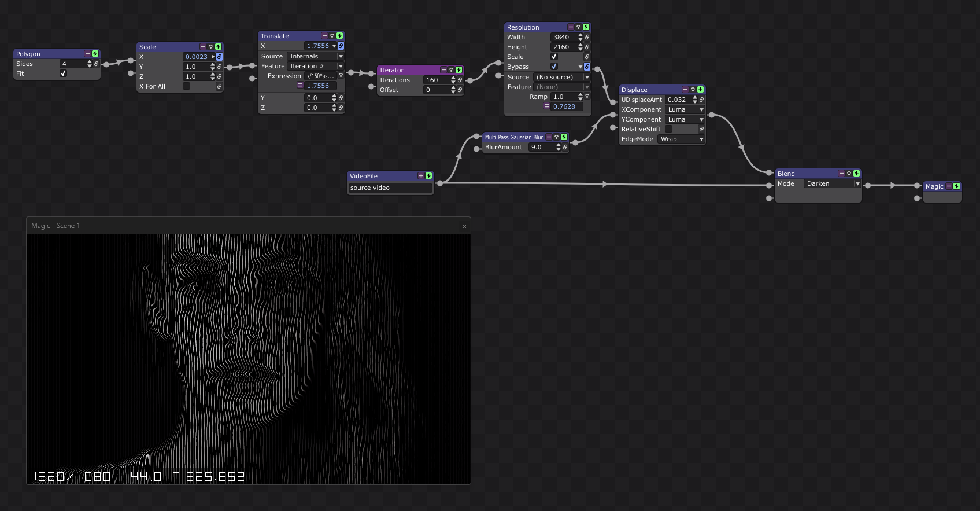Collapse the Blend node with its minus icon
This screenshot has height=511, width=980.
point(841,174)
